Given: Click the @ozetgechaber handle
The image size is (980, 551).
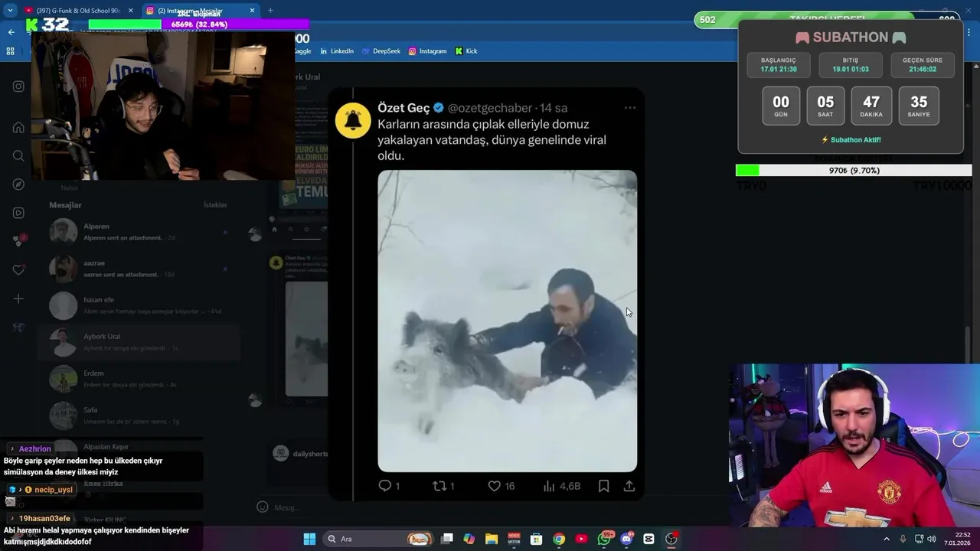Looking at the screenshot, I should click(x=490, y=108).
